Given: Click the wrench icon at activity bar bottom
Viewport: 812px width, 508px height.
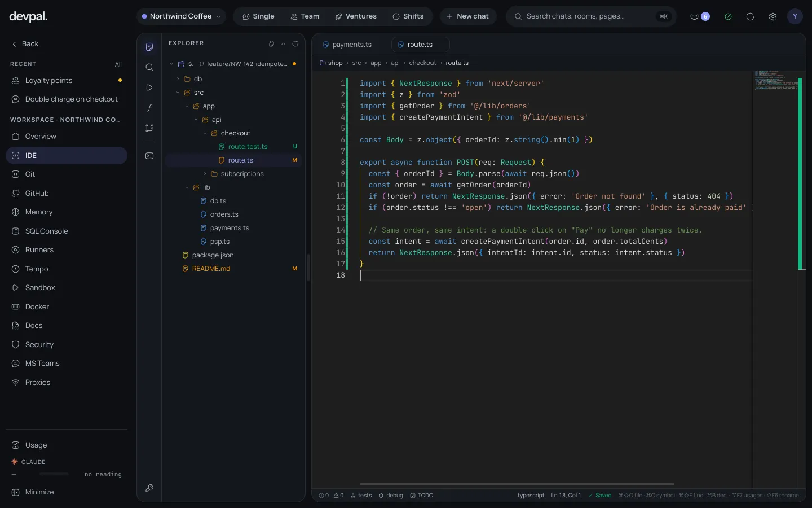Looking at the screenshot, I should pos(149,488).
